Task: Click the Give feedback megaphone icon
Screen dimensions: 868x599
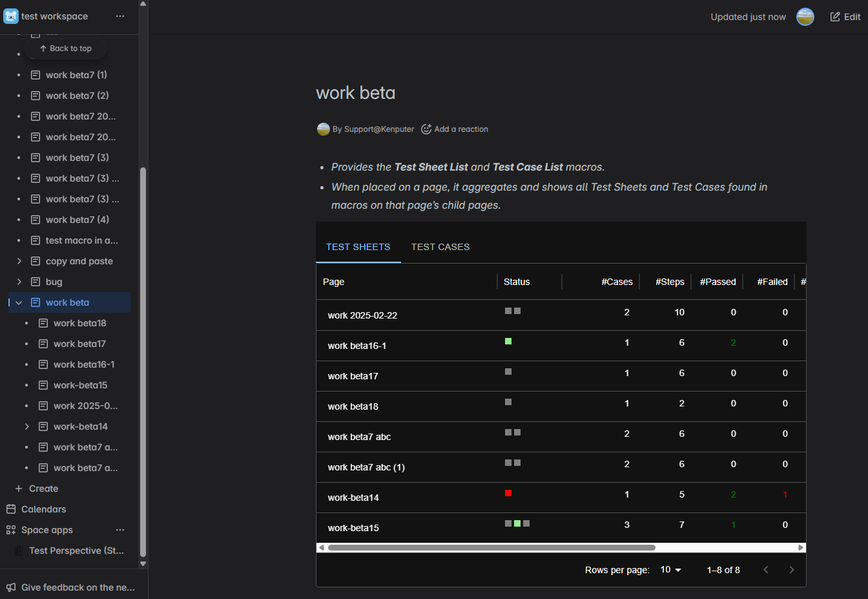Action: [11, 587]
